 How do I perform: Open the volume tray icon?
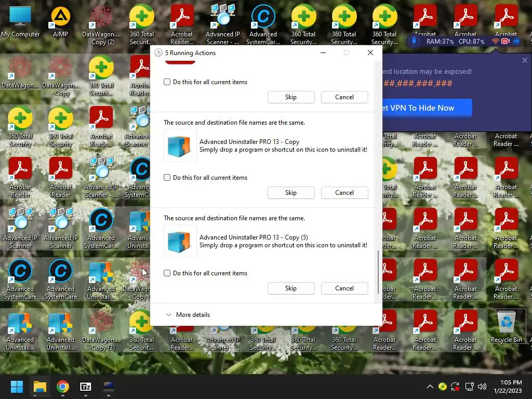[x=482, y=387]
